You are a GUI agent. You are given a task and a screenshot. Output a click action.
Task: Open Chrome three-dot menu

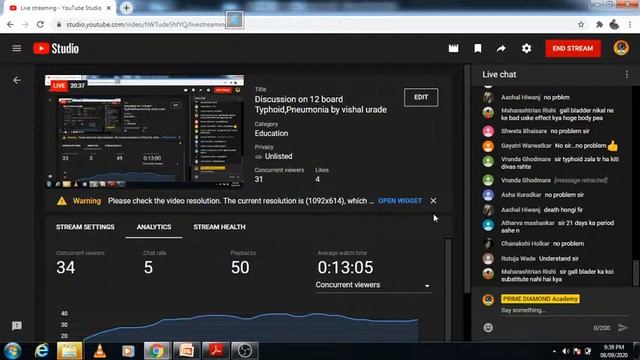(x=631, y=24)
